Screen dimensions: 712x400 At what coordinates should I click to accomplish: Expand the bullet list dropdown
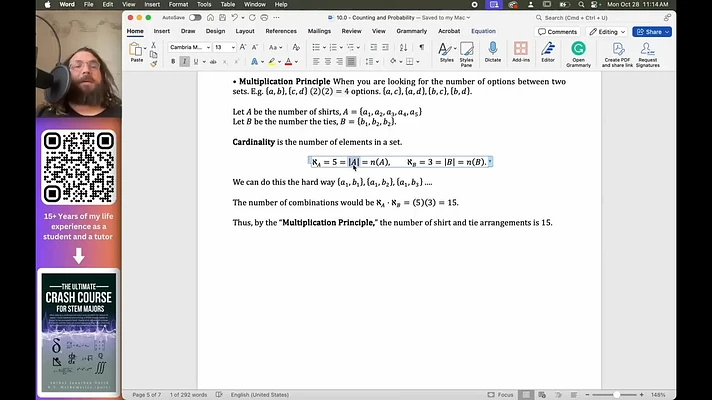324,47
